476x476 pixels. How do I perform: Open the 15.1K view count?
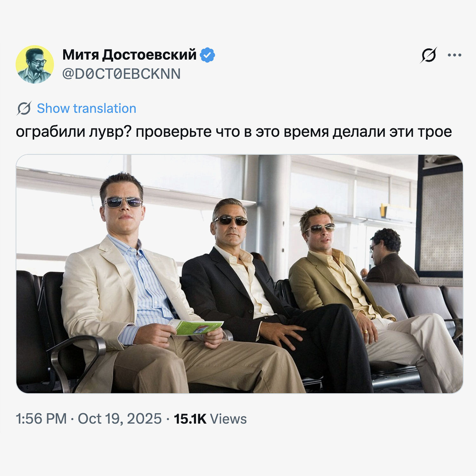190,419
